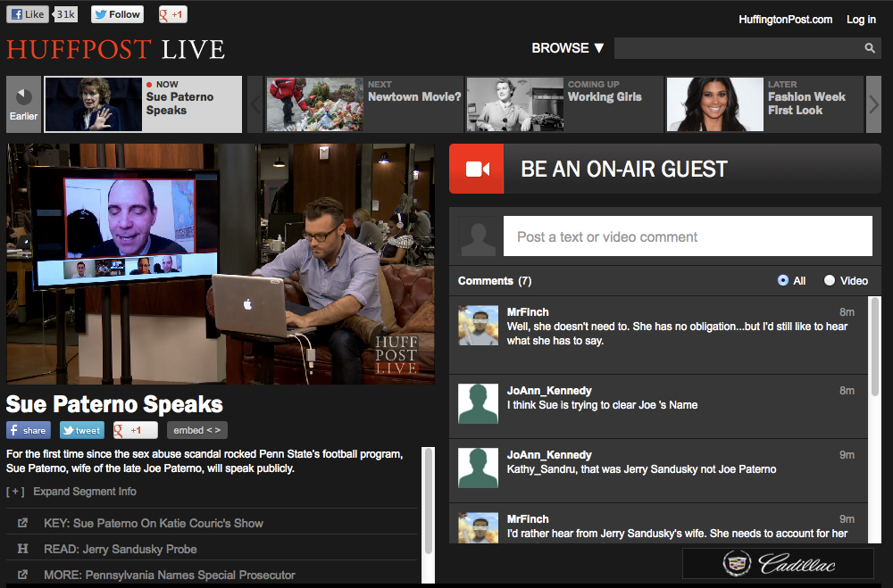
Task: Select the All comments radio button
Action: [783, 280]
